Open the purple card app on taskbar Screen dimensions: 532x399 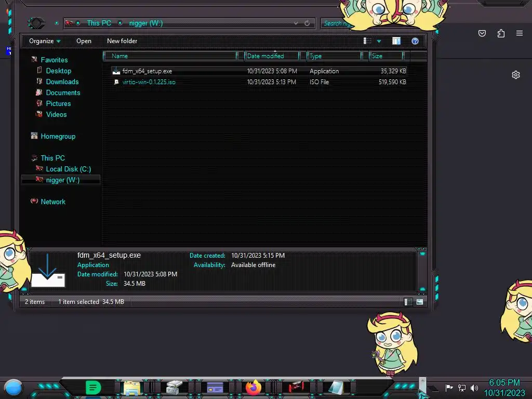pyautogui.click(x=215, y=388)
